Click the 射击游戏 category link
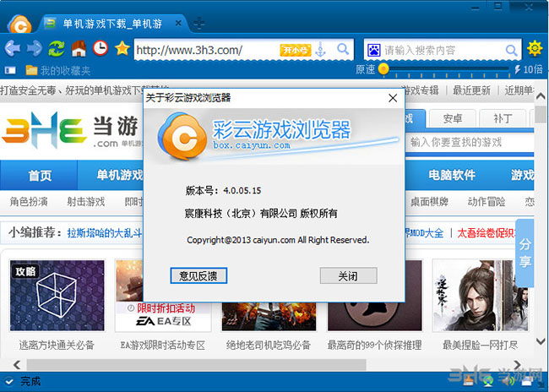Screen dimensions: 549x392 [x=86, y=202]
